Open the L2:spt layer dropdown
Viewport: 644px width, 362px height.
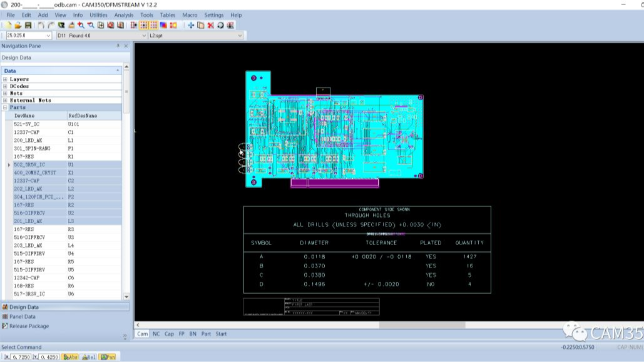pos(240,36)
